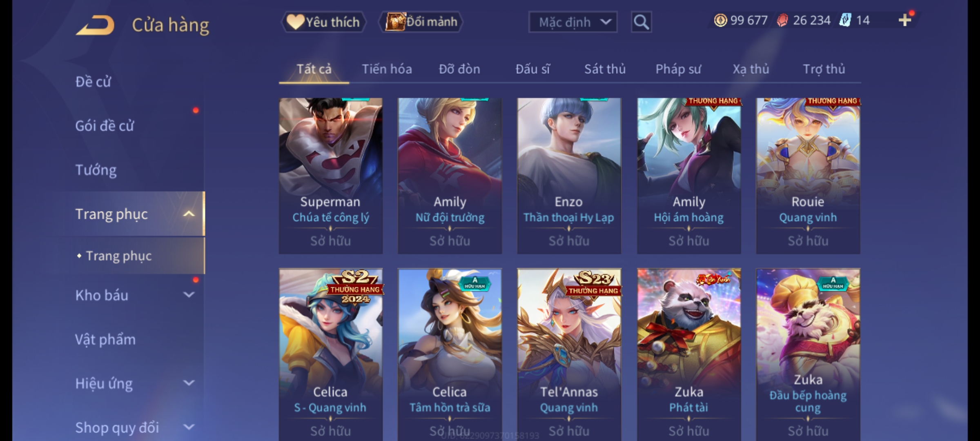Select the Tiến hóa tab
The image size is (980, 441).
[387, 69]
